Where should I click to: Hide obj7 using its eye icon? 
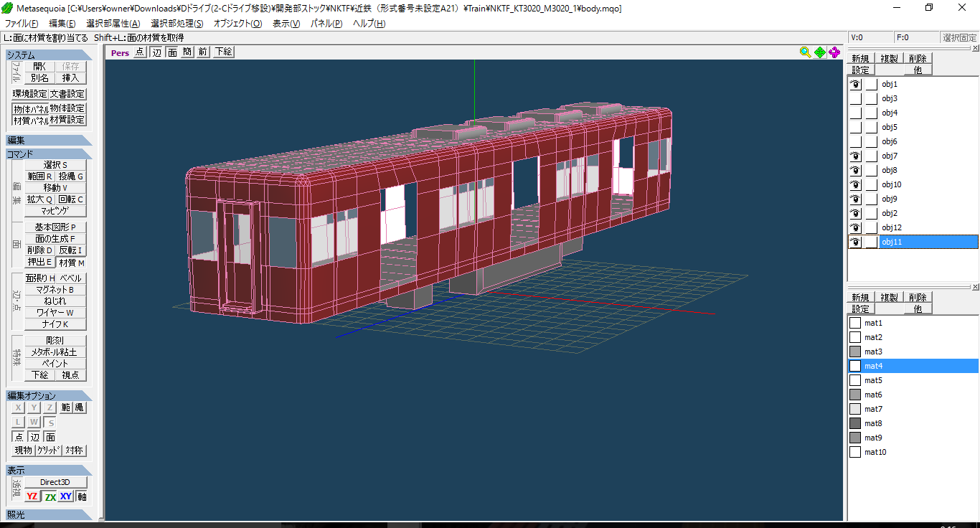[x=855, y=156]
